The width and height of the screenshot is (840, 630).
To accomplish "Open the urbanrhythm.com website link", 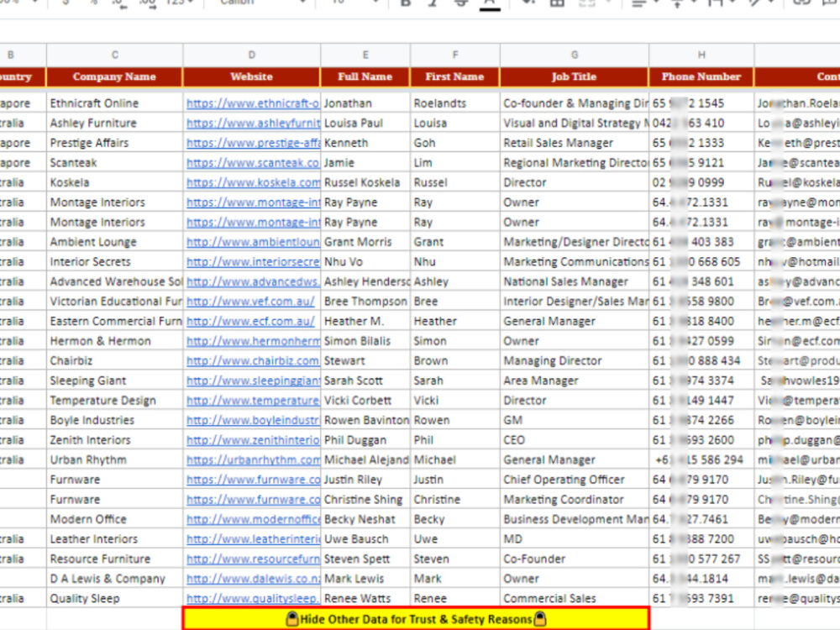I will click(x=253, y=460).
